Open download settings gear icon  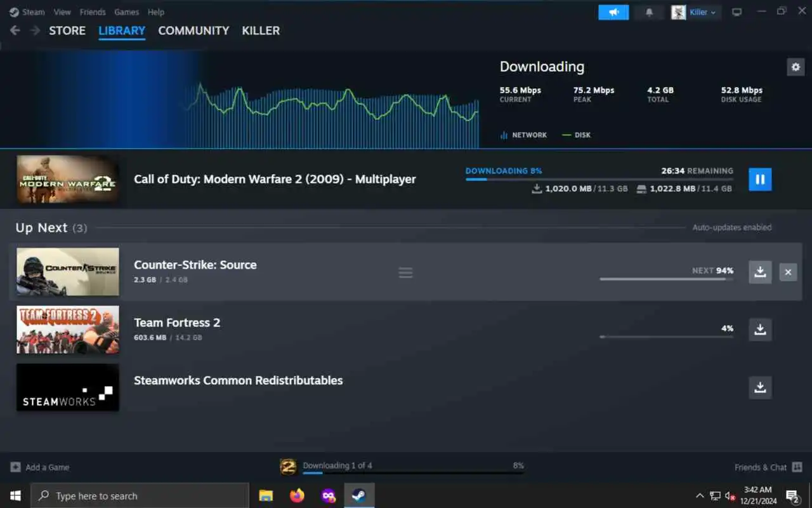tap(796, 67)
